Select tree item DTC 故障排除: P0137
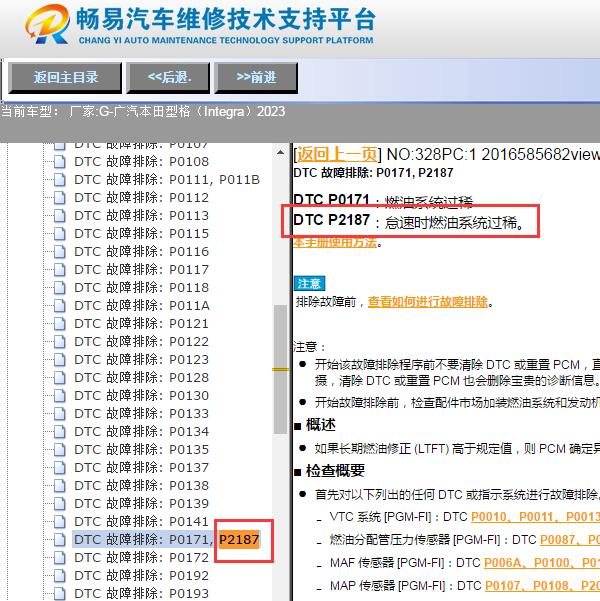This screenshot has height=601, width=600. (141, 468)
